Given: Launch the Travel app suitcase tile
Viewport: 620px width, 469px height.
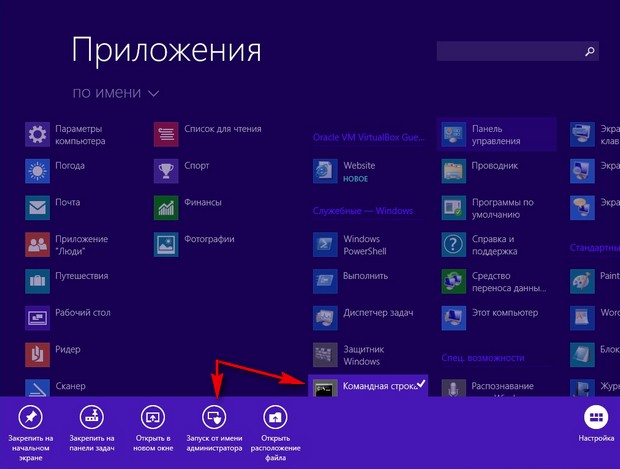Looking at the screenshot, I should pyautogui.click(x=38, y=281).
